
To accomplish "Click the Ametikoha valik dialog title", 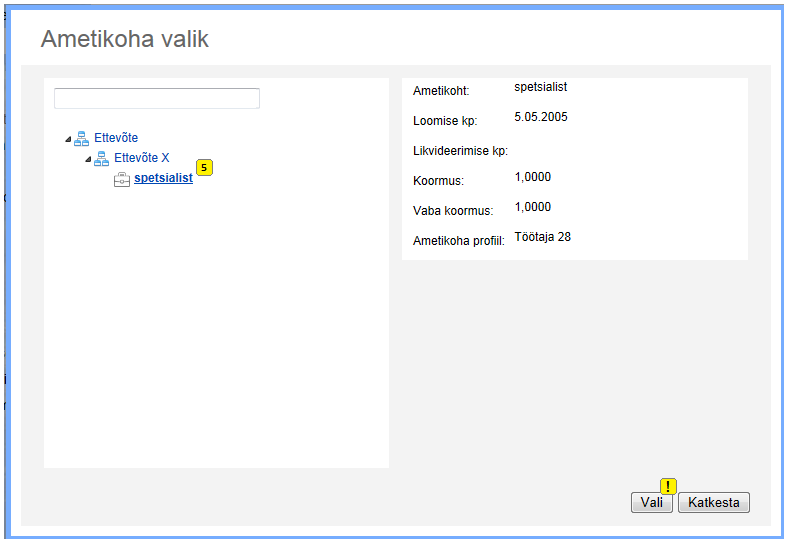I will [x=125, y=39].
